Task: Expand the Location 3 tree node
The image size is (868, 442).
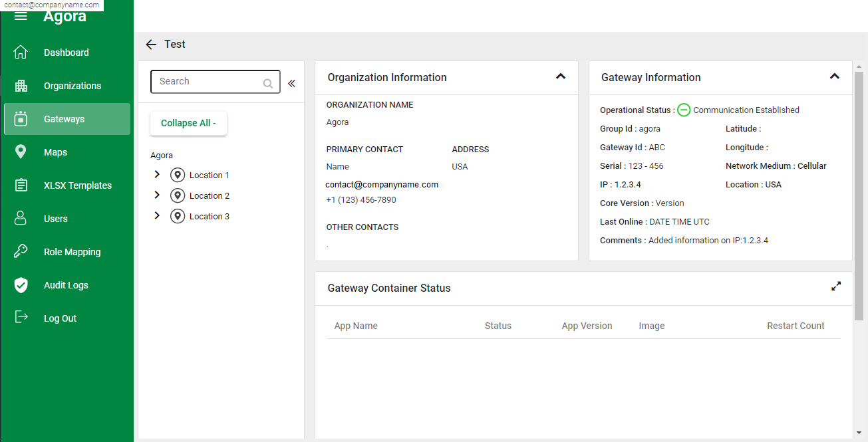Action: tap(157, 215)
